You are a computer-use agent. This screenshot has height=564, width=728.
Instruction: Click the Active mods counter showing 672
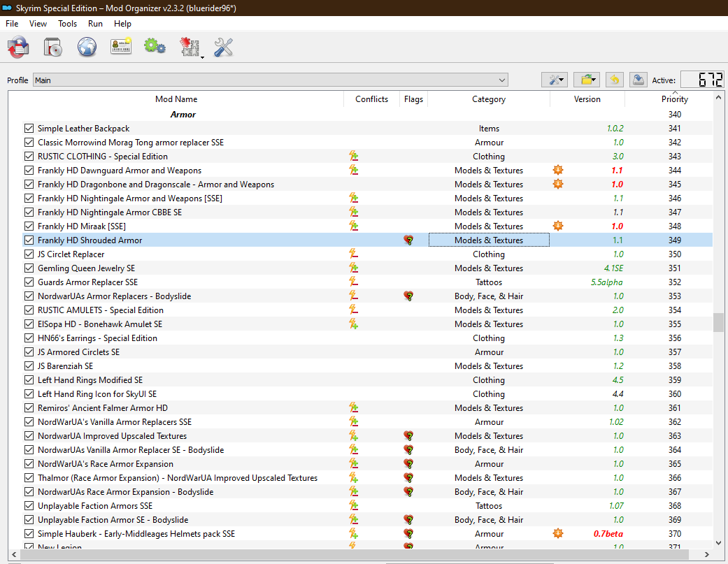pyautogui.click(x=701, y=80)
